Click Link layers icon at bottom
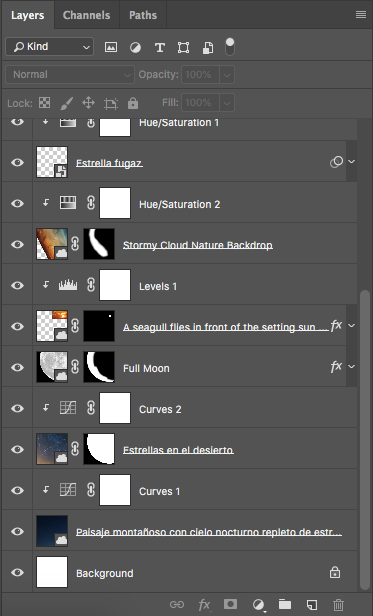 coord(177,604)
